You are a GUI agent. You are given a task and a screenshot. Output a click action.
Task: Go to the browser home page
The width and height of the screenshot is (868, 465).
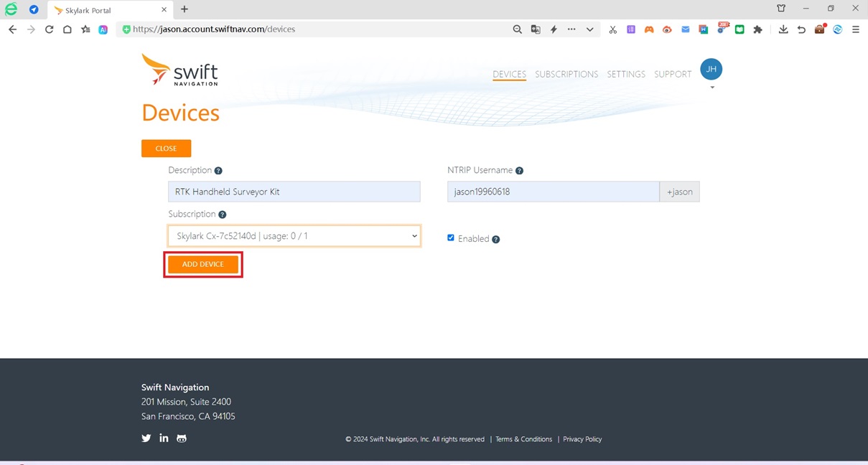click(67, 29)
